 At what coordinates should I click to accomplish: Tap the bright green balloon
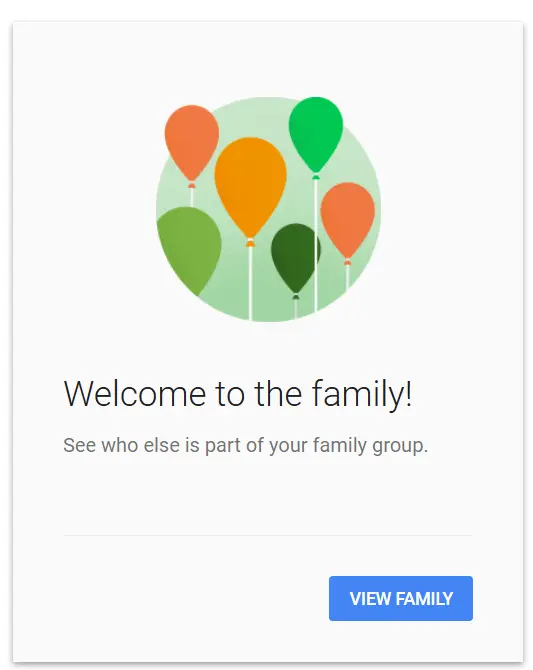(x=315, y=133)
